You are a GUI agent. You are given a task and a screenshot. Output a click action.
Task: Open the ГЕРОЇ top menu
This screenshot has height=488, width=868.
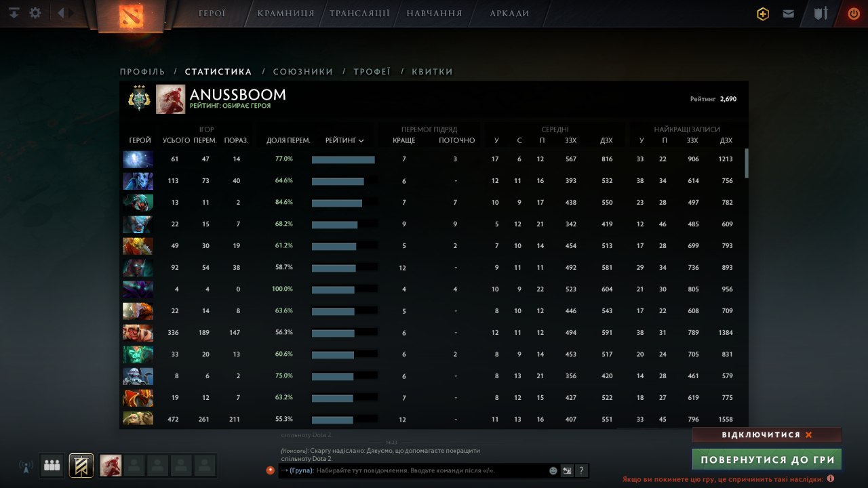coord(212,14)
